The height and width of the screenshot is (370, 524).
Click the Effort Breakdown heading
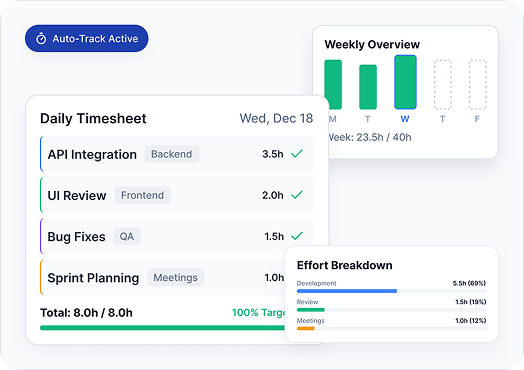tap(345, 265)
